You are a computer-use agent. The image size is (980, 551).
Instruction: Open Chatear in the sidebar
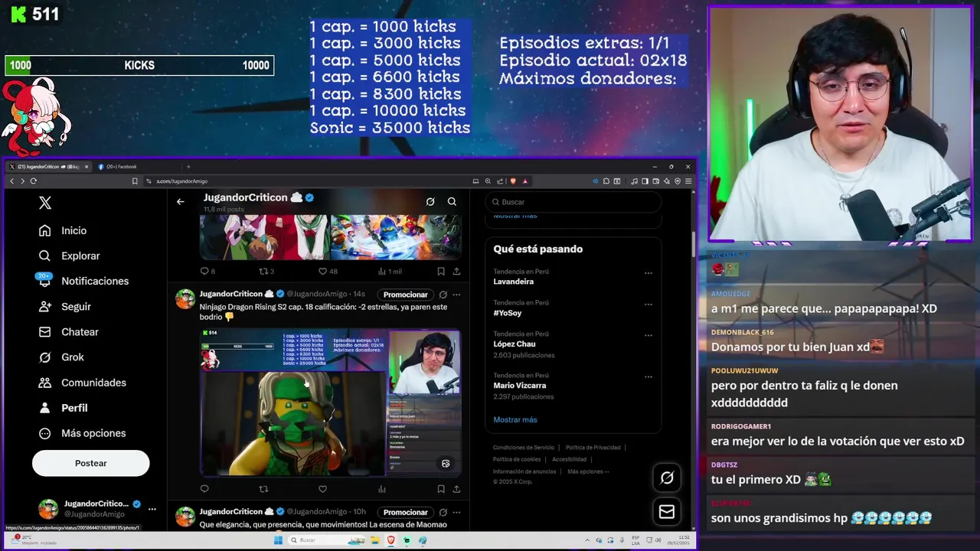pos(69,331)
